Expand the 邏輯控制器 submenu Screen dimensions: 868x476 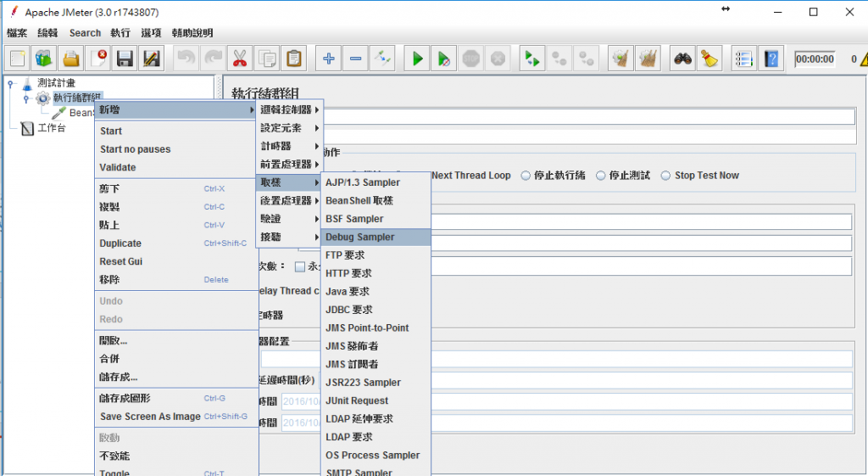pos(290,109)
